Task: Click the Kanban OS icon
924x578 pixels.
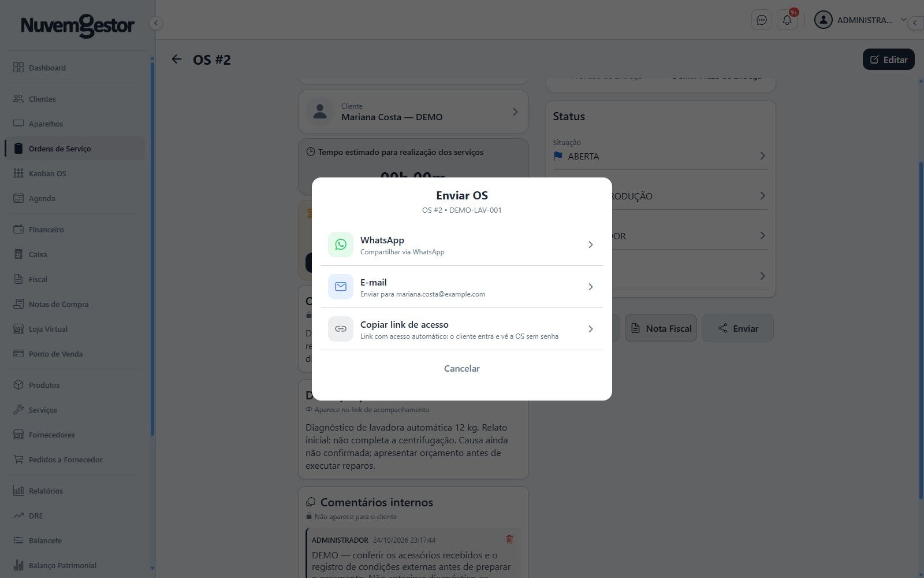Action: pyautogui.click(x=18, y=173)
